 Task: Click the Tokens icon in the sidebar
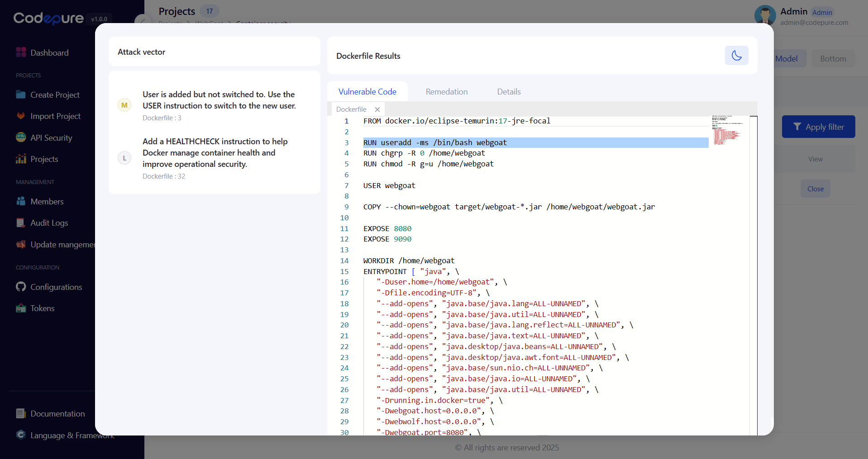point(21,308)
